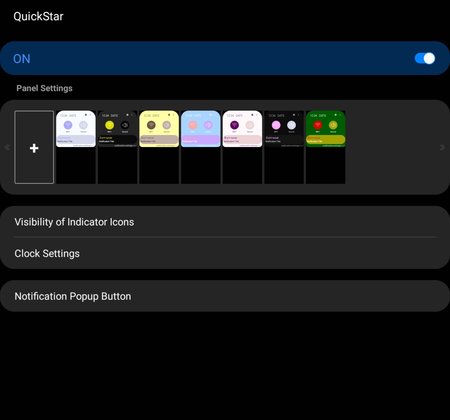Open Visibility of Indicator Icons
The image size is (450, 420).
(x=225, y=222)
